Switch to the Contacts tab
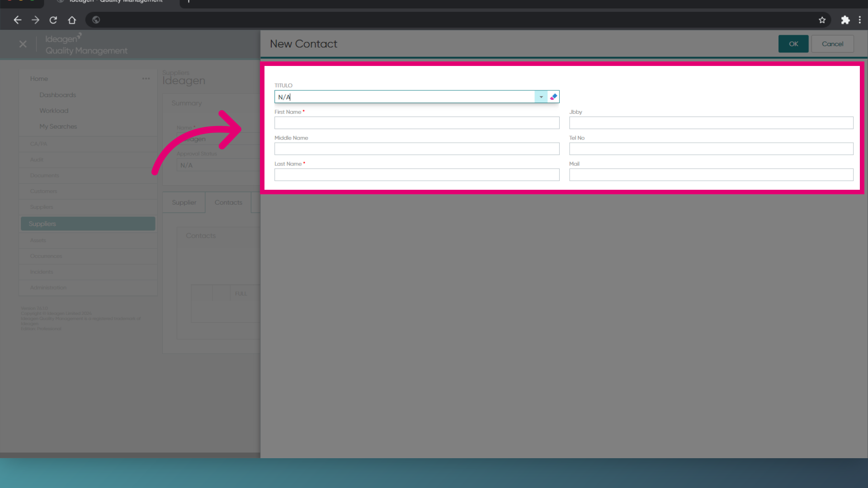 point(228,202)
